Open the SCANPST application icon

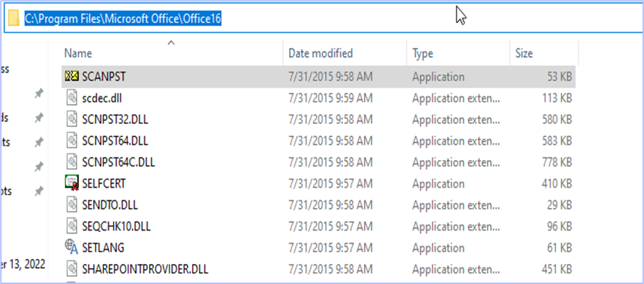tap(71, 76)
